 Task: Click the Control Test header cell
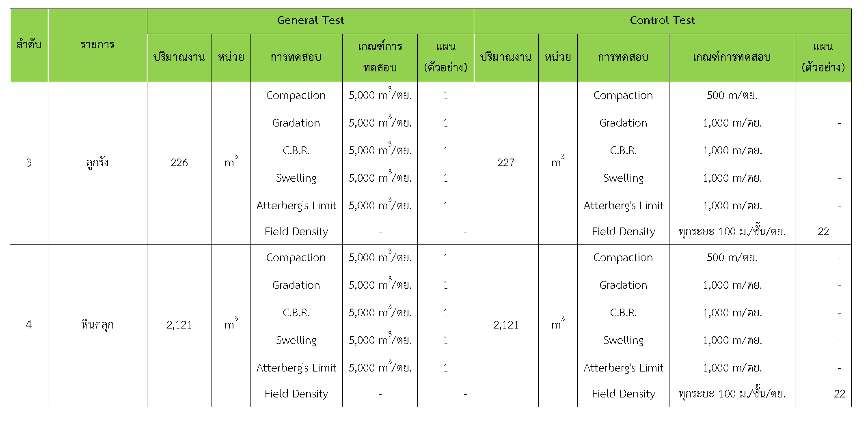[x=662, y=20]
